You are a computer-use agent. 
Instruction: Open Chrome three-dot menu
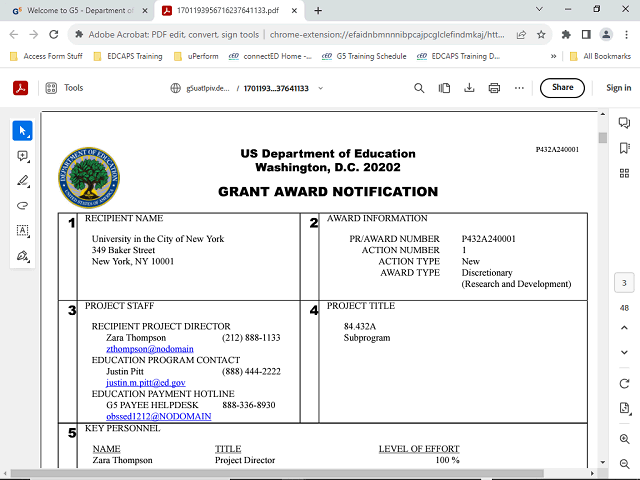[626, 35]
